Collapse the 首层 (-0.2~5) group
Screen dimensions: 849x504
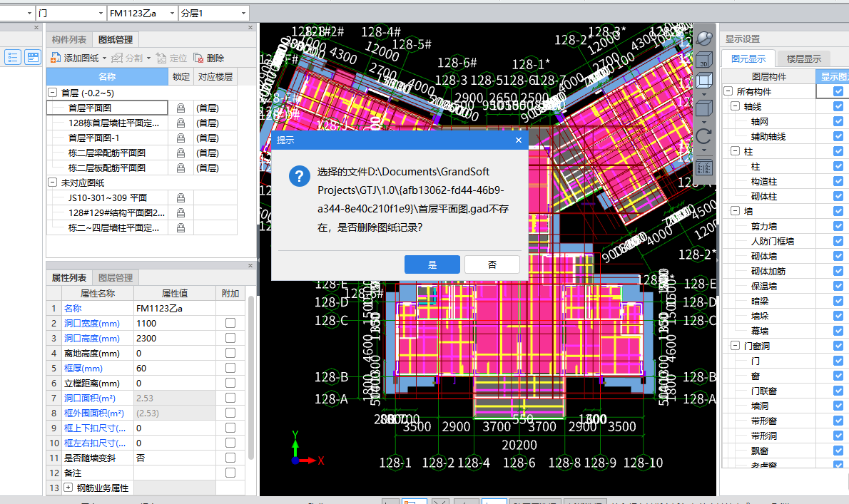53,93
